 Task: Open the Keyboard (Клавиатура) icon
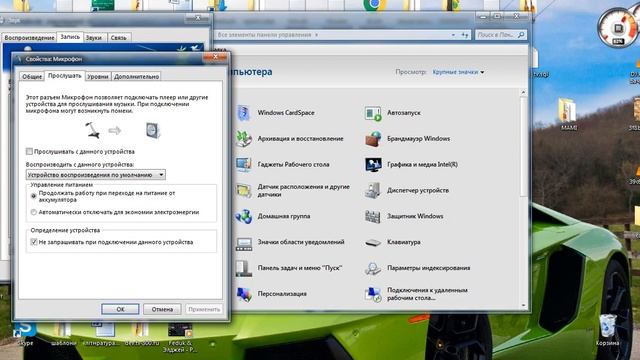coord(373,242)
